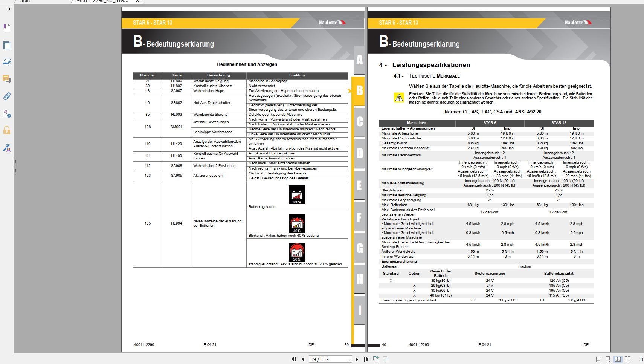
Task: Go to the next page
Action: tap(357, 359)
